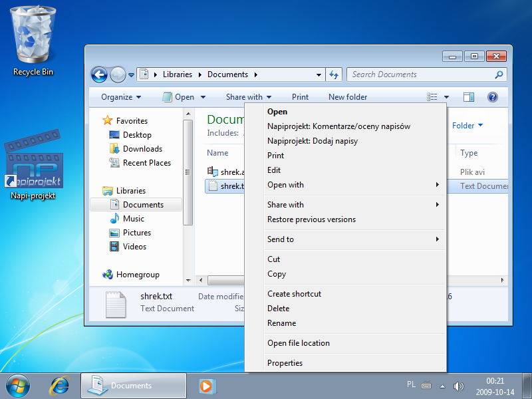Choose Delete from the context menu
The image size is (532, 399).
355,309
